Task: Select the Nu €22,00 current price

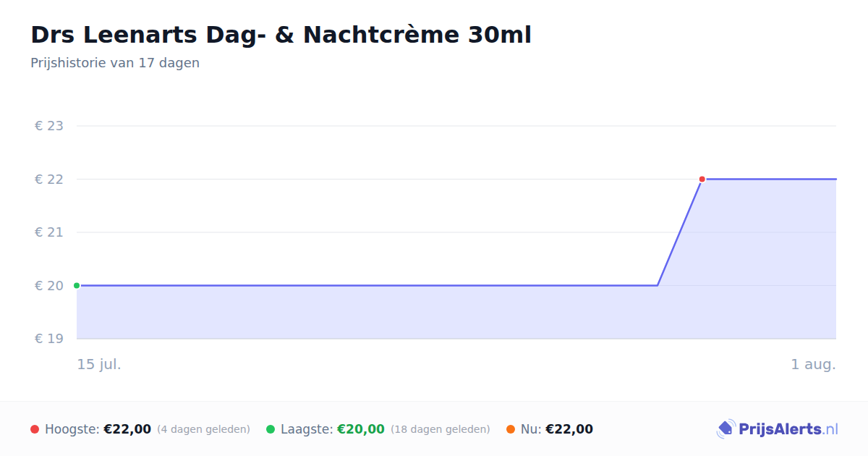Action: [569, 429]
